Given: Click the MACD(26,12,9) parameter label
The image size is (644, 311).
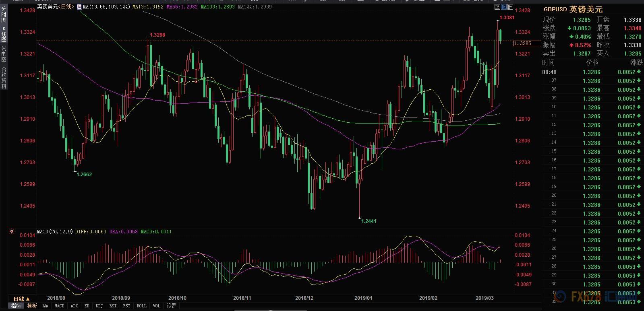Looking at the screenshot, I should click(x=55, y=232).
